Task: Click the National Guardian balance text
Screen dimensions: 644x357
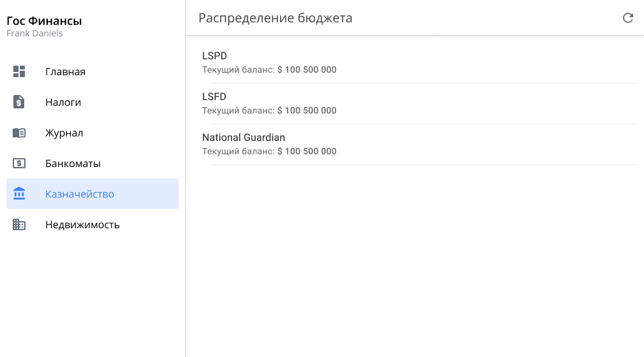Action: pyautogui.click(x=269, y=152)
